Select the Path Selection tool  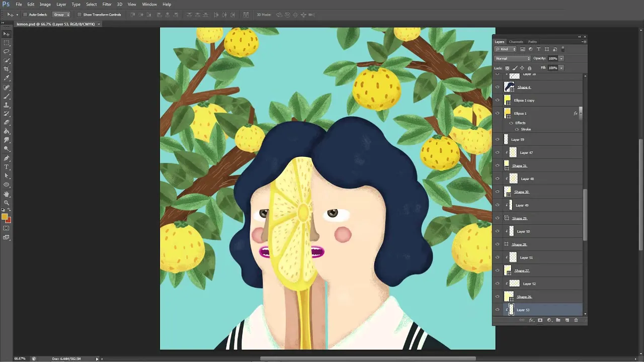[x=7, y=176]
